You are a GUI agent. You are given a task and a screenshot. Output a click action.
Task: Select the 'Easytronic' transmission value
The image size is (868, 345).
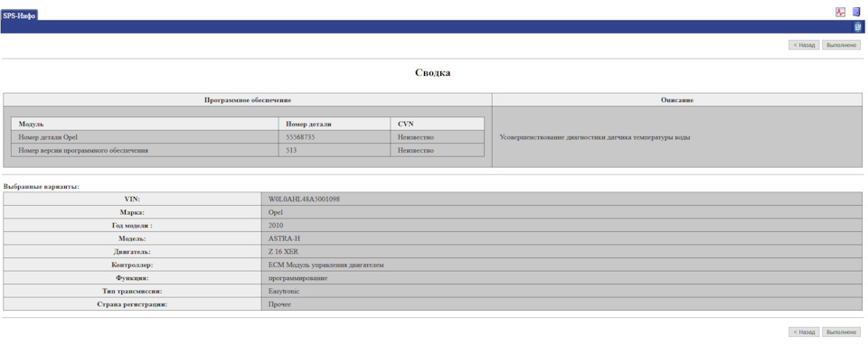283,291
